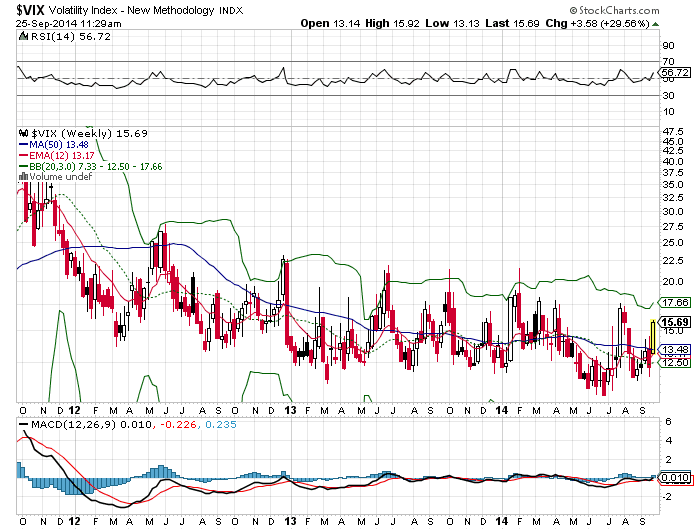Click the 'Volume undef' legend entry

coord(60,177)
